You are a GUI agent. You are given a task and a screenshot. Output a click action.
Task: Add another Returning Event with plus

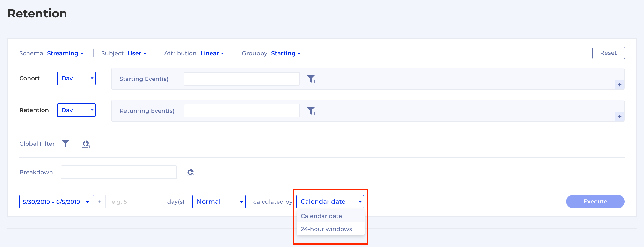point(619,116)
